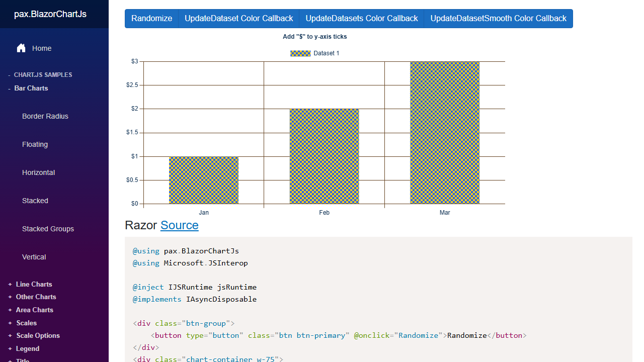Click the div class="btn-group" code line
The height and width of the screenshot is (362, 644).
pyautogui.click(x=184, y=323)
